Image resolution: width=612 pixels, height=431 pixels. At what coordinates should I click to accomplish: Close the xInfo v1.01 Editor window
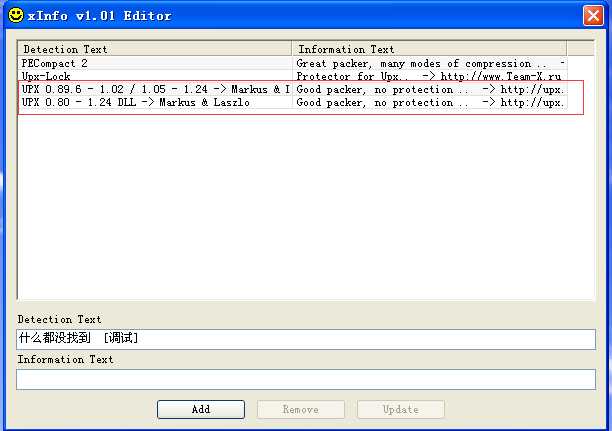(x=593, y=16)
